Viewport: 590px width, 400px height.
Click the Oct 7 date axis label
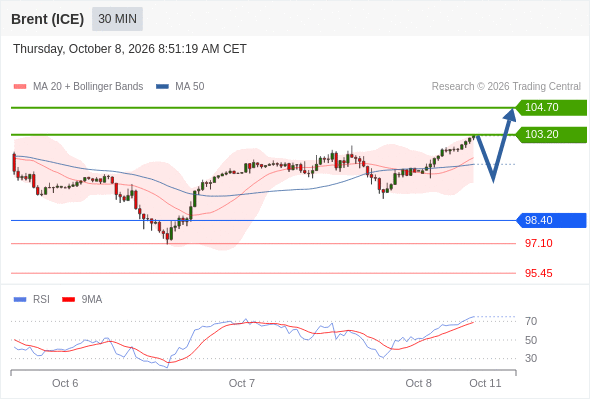(x=242, y=383)
